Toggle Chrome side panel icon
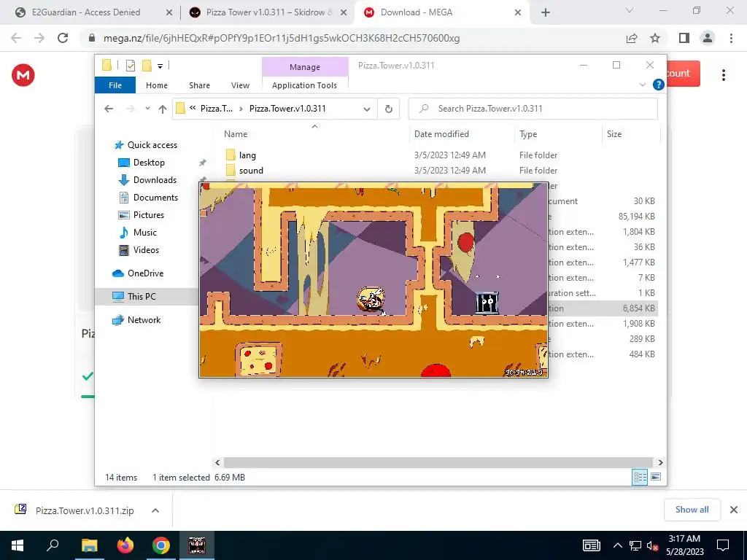The image size is (747, 560). tap(684, 38)
